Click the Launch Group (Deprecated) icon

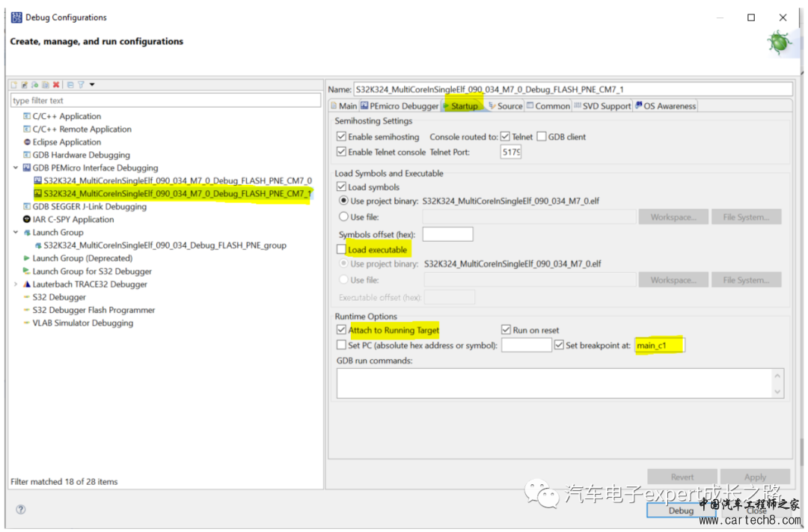click(27, 257)
